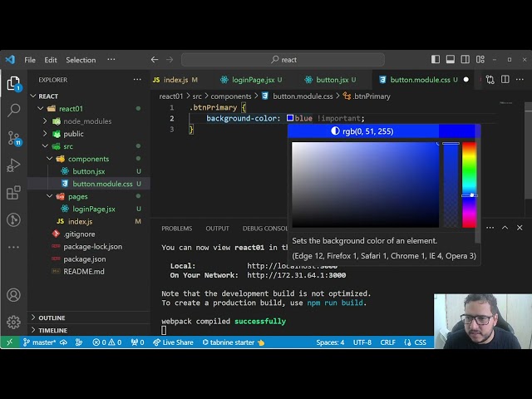Open the Search view icon

pos(13,111)
